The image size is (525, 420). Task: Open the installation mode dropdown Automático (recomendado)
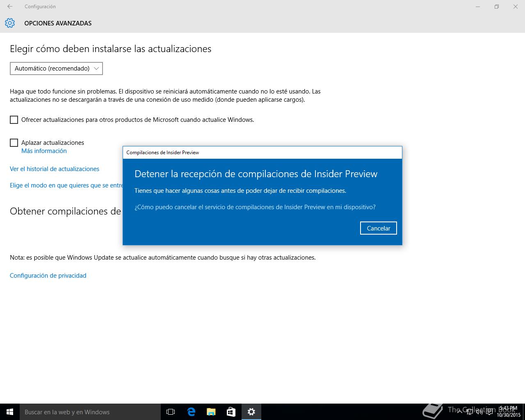tap(56, 68)
